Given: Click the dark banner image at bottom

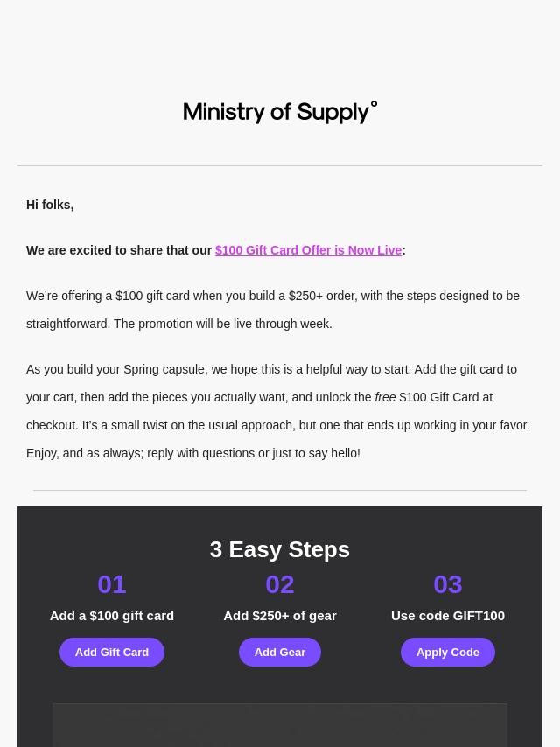Looking at the screenshot, I should point(280,725).
